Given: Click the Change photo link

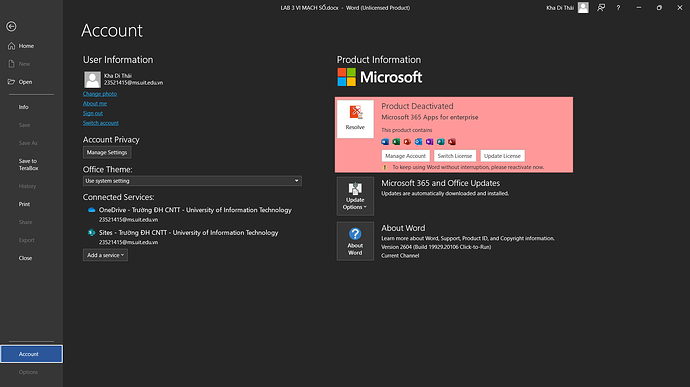Looking at the screenshot, I should coord(100,94).
